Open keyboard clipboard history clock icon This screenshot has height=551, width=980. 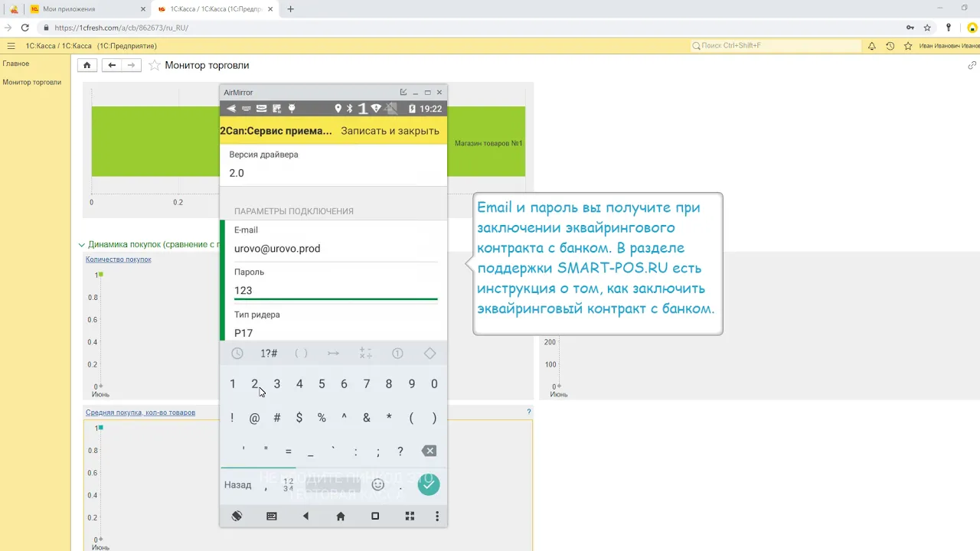[x=237, y=354]
